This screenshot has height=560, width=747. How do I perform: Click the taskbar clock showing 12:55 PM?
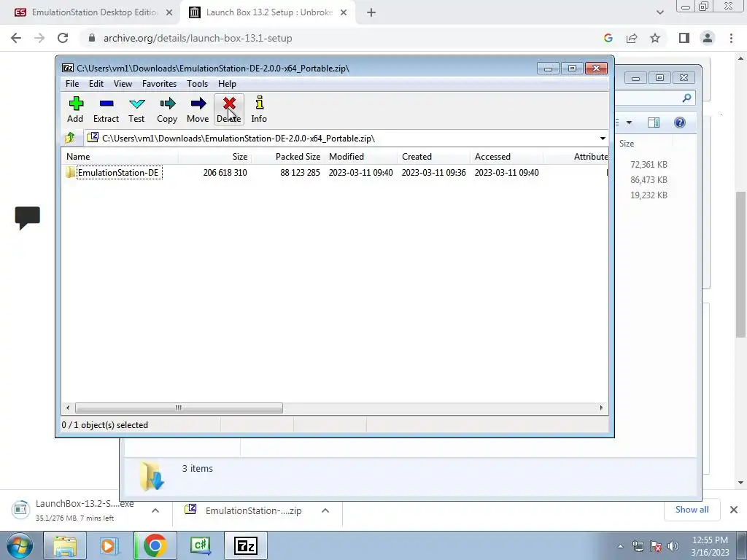click(710, 545)
